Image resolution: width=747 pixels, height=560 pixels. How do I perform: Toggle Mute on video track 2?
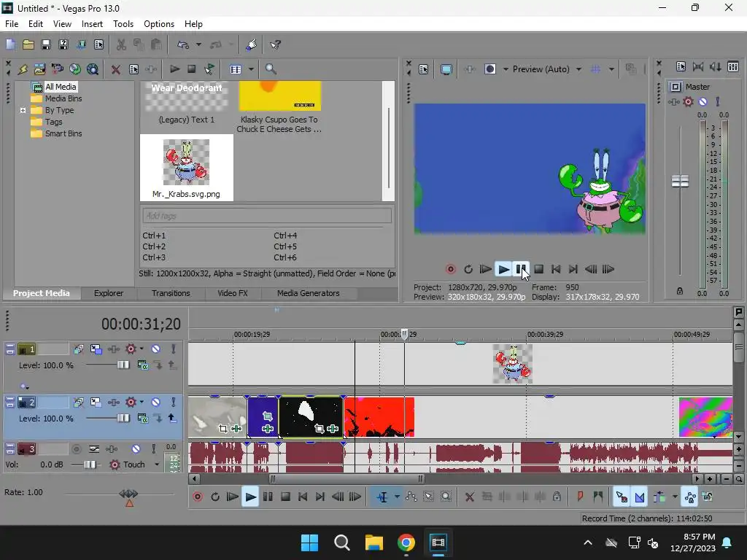point(156,402)
